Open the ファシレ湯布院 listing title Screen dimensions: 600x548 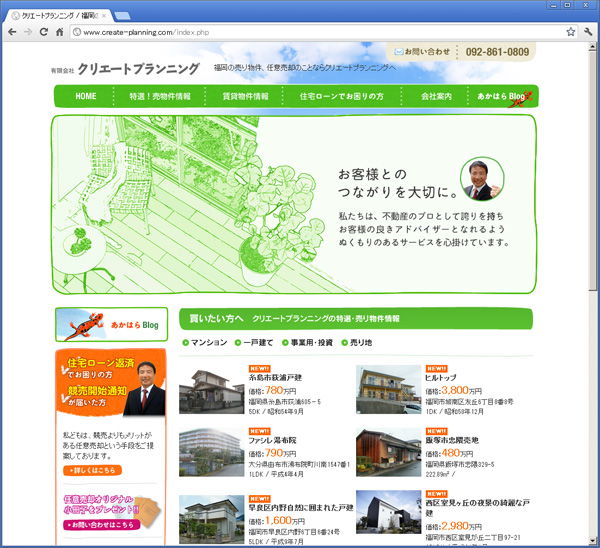click(x=272, y=440)
